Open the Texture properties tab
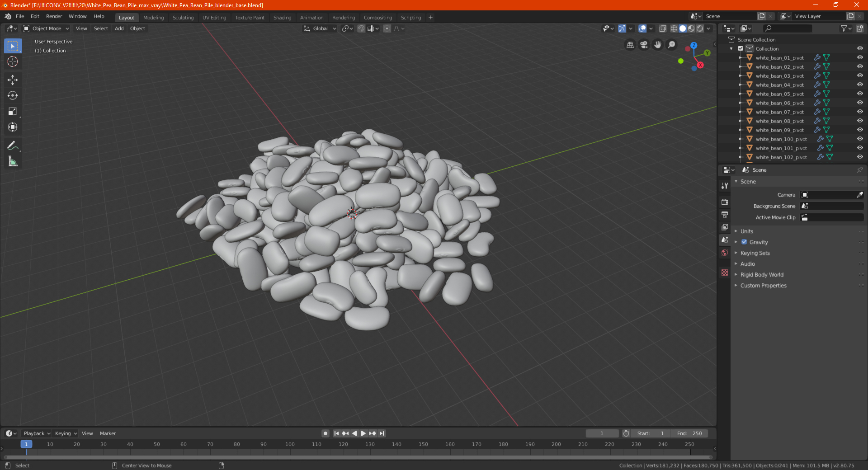 (x=725, y=273)
